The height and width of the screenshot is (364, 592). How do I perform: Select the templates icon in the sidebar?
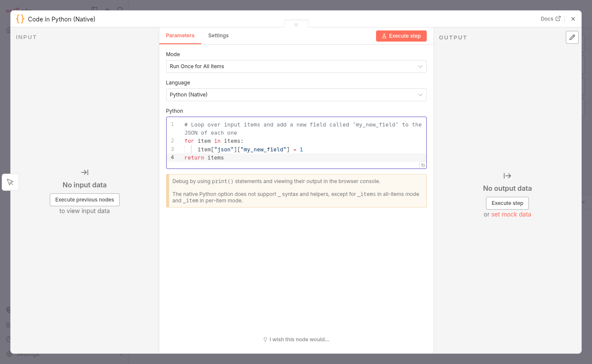(x=9, y=310)
